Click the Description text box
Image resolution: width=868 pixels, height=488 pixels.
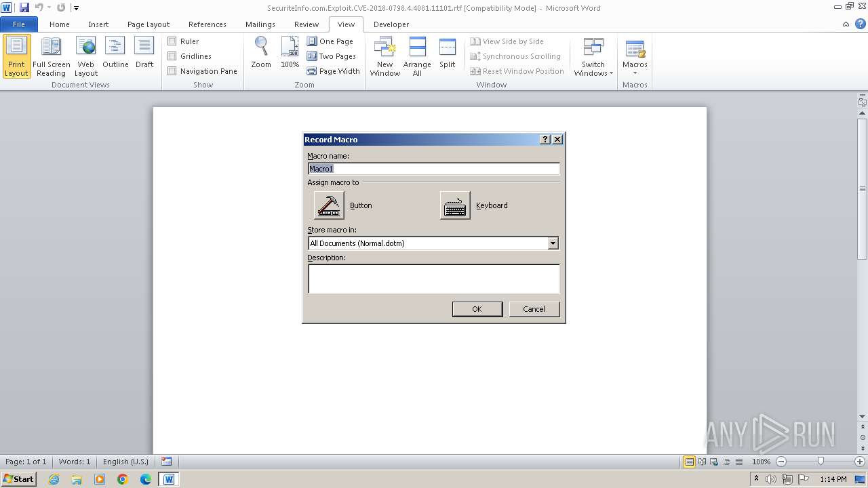pyautogui.click(x=433, y=279)
